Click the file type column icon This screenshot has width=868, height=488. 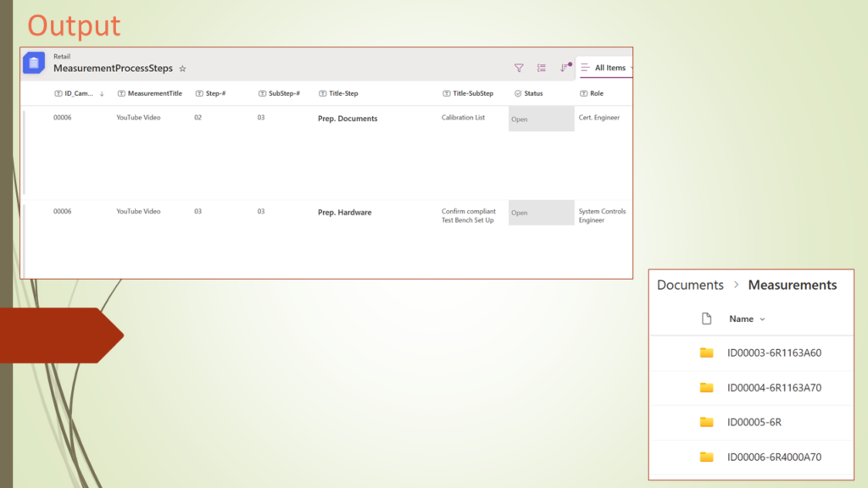[706, 319]
